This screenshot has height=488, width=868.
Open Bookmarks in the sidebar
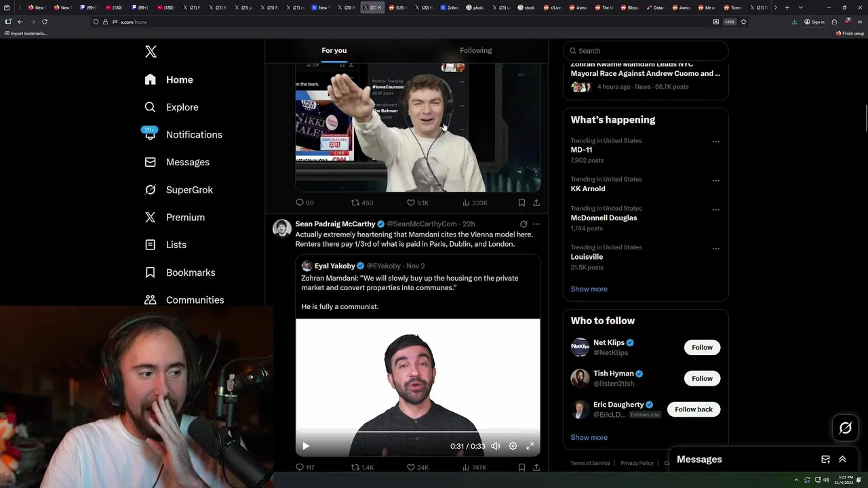pyautogui.click(x=180, y=272)
